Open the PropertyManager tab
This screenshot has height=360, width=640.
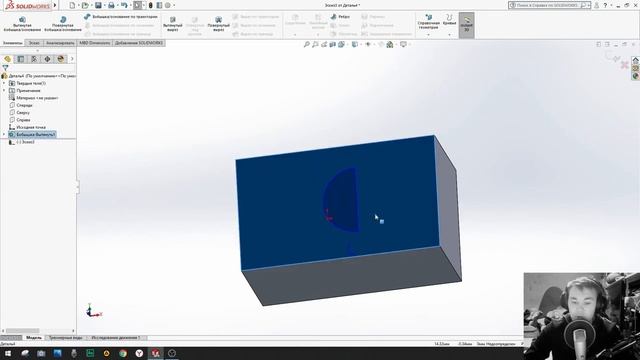[x=20, y=59]
